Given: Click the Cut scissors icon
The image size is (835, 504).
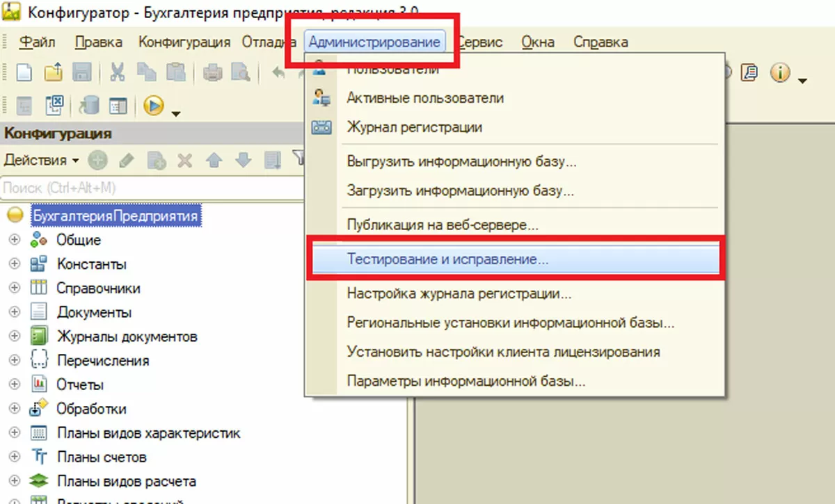Looking at the screenshot, I should coord(118,72).
